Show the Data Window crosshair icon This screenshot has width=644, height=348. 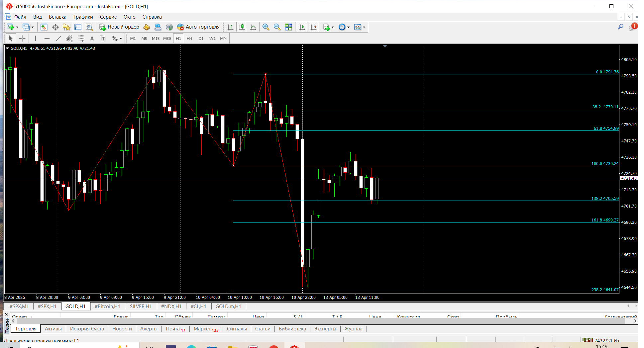[x=55, y=27]
